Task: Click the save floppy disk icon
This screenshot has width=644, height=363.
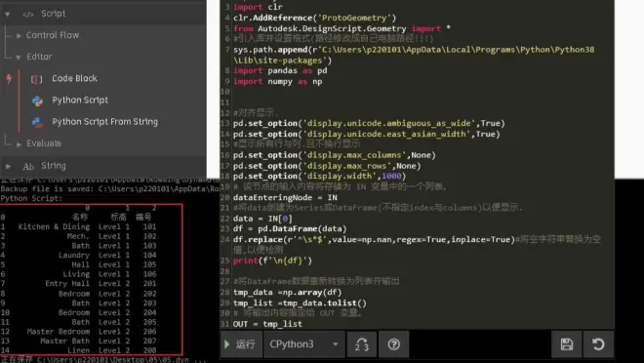Action: tap(567, 344)
